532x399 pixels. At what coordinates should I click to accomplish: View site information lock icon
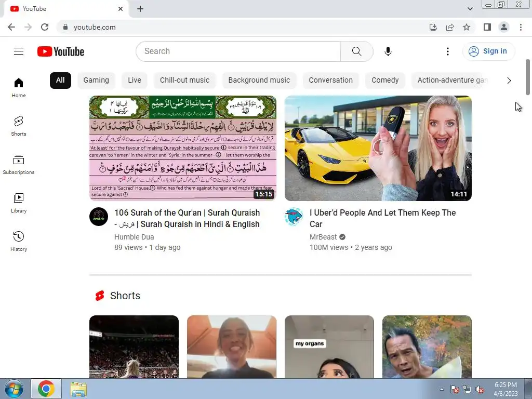65,27
